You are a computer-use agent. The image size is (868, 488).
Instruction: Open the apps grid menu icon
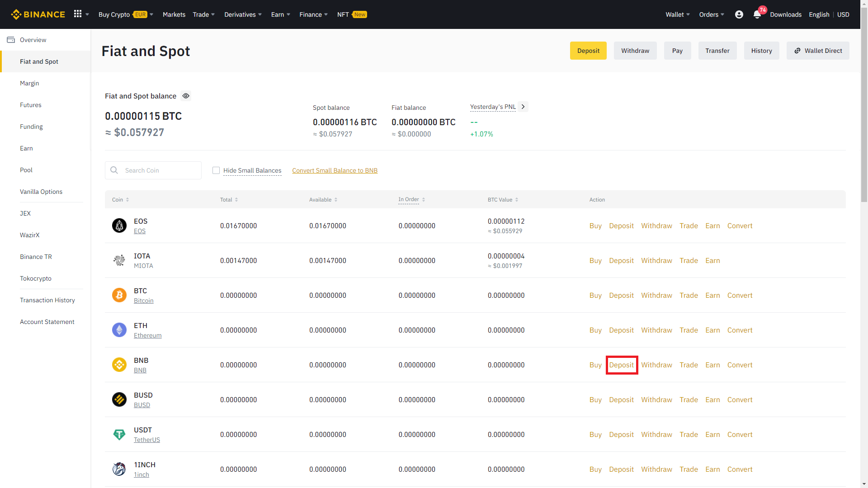(x=78, y=14)
